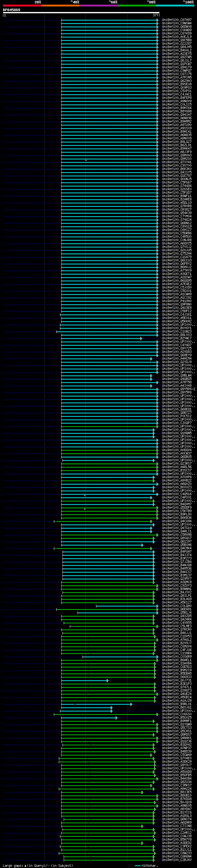Screen dimensions: 197x868
Task: Open hit UniRef100_C6TH97
Action: coord(176,20)
